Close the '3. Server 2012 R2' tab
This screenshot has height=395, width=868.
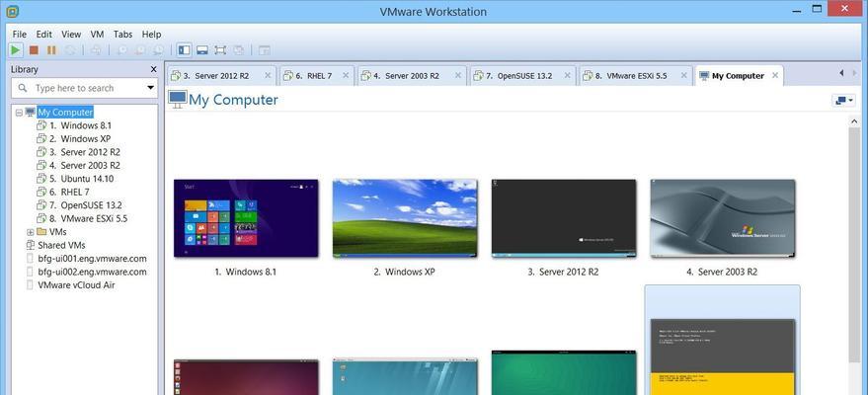tap(268, 75)
